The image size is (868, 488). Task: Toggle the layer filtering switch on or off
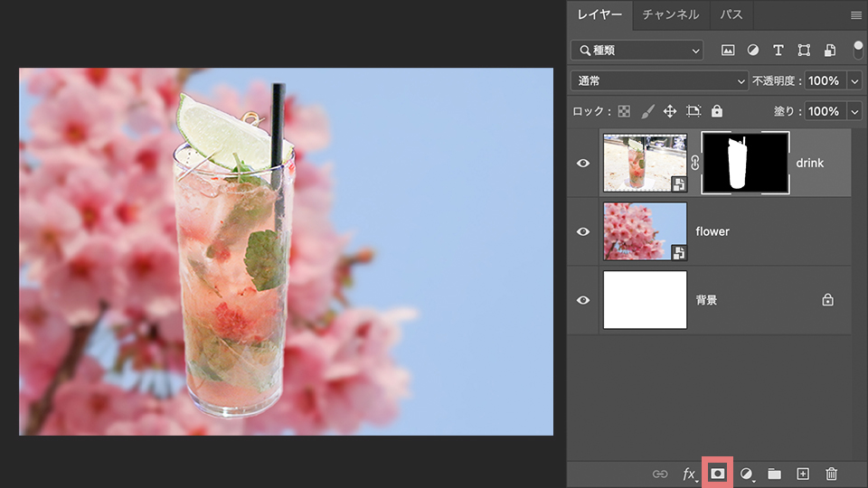[858, 50]
